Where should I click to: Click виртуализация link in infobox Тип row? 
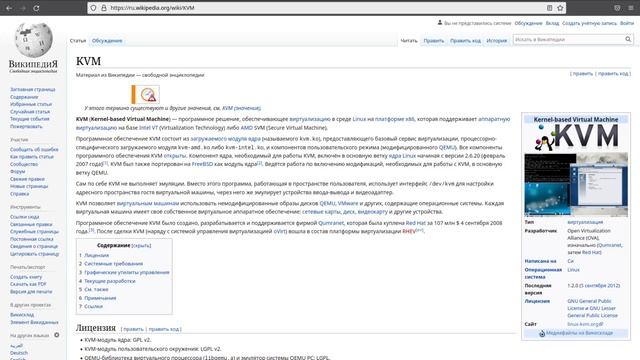pos(585,222)
